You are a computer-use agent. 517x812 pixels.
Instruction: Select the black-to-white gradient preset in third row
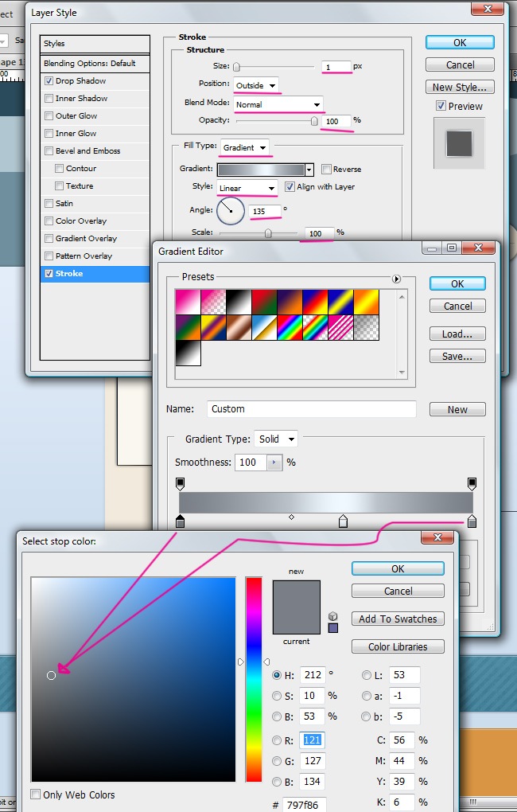click(x=188, y=353)
